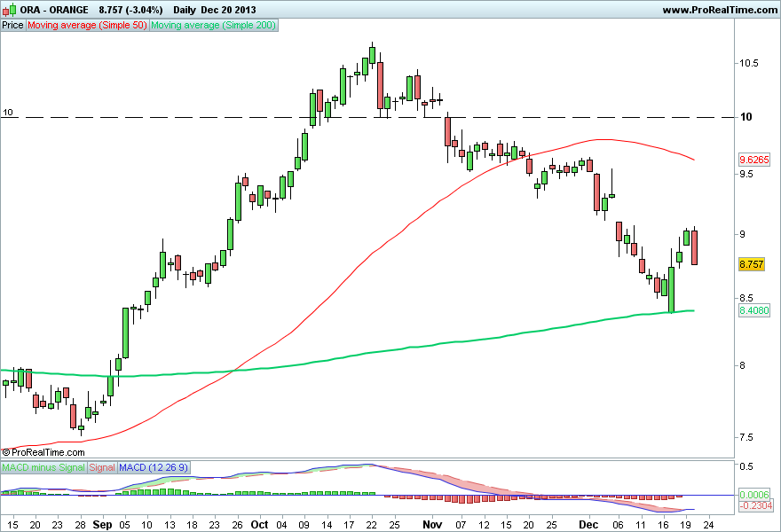Click the Dec 20 2013 date text
The image size is (781, 532).
point(229,10)
